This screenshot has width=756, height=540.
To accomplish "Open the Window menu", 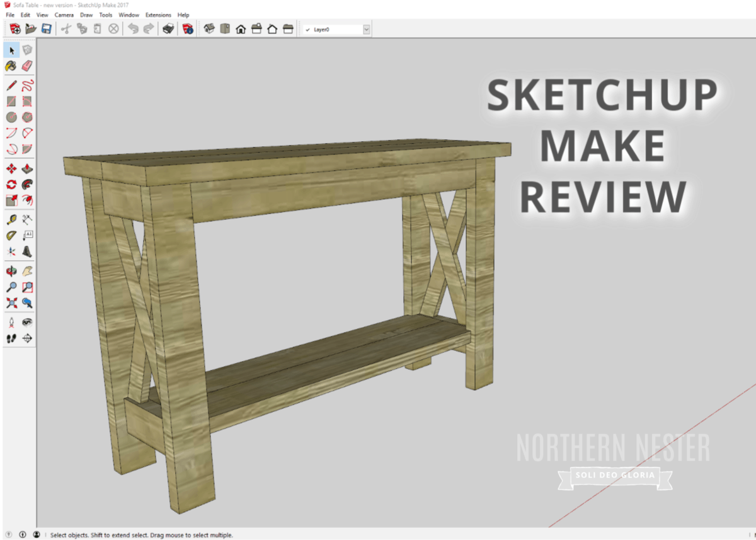I will pos(129,14).
